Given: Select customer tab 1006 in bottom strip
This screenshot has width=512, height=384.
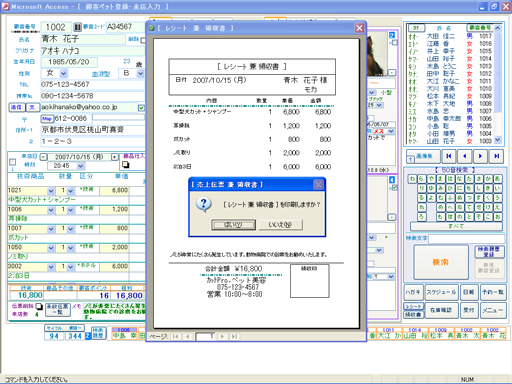Looking at the screenshot, I should point(124,333).
